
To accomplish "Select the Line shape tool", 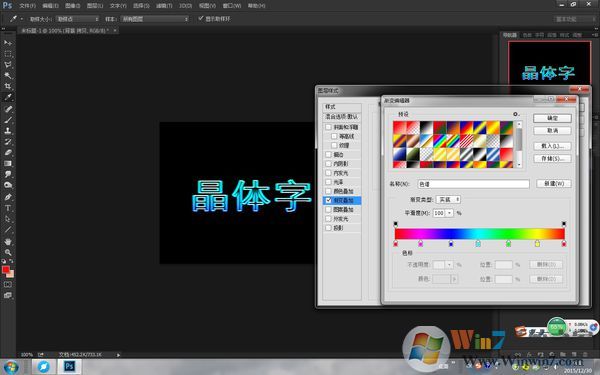I will click(x=8, y=230).
